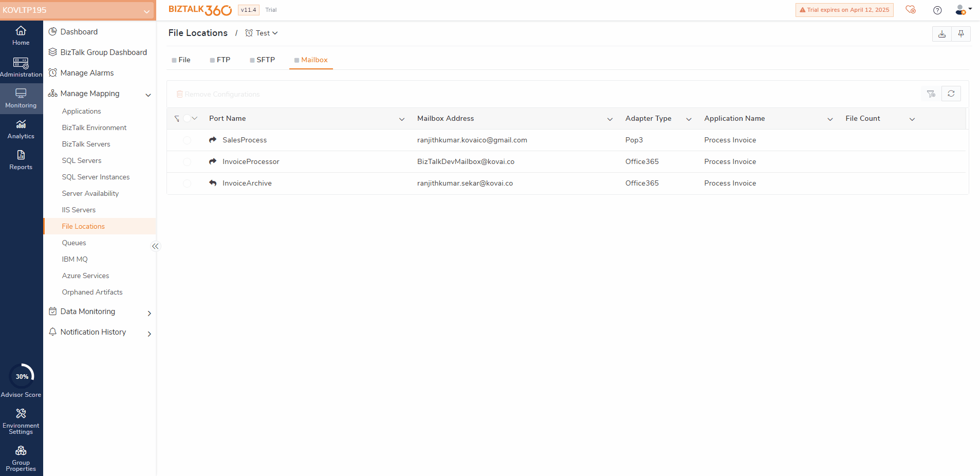
Task: Click the Home icon in sidebar
Action: [21, 35]
